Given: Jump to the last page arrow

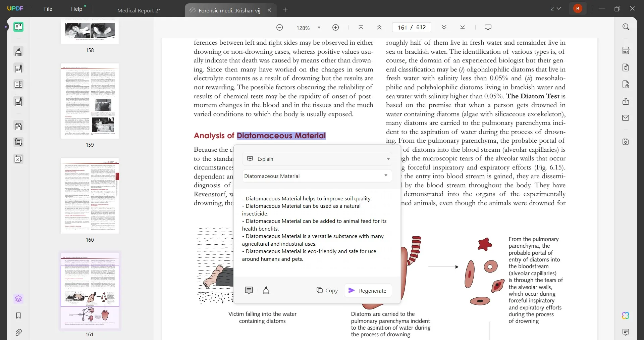Looking at the screenshot, I should 463,27.
